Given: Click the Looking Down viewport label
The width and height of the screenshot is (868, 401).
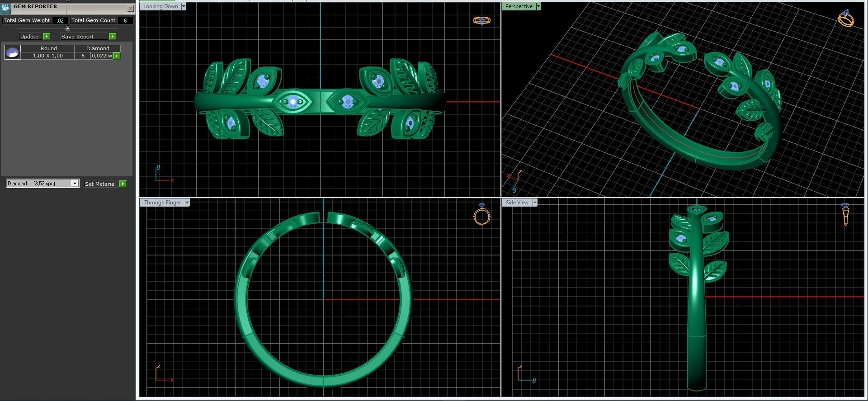Looking at the screenshot, I should [x=160, y=6].
